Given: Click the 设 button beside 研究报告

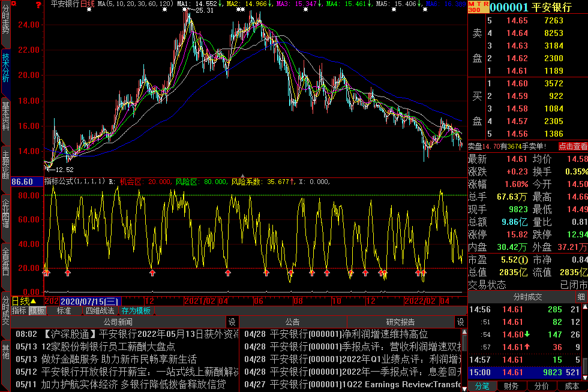Looking at the screenshot, I should click(461, 322).
